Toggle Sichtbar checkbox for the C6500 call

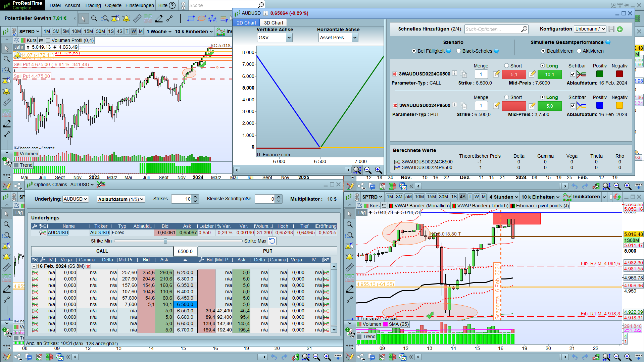(x=573, y=74)
